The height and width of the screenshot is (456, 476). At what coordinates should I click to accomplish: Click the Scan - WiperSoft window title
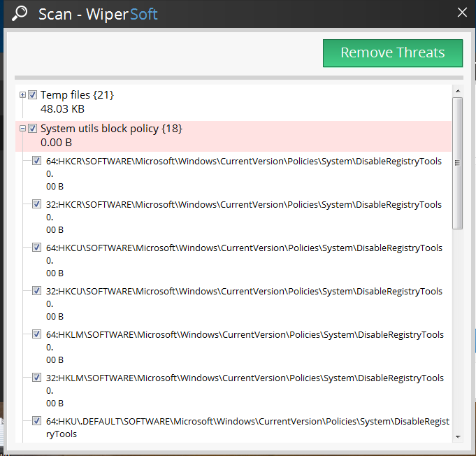pyautogui.click(x=98, y=14)
